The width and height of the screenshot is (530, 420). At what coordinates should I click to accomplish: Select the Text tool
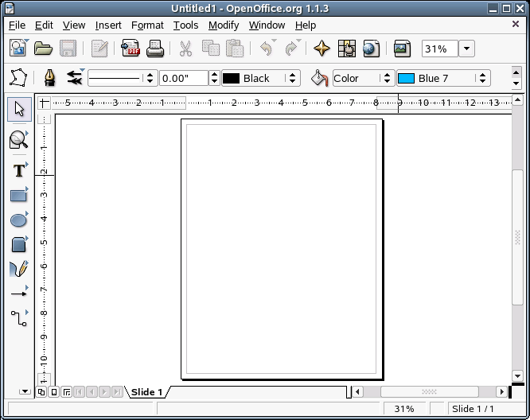tap(19, 170)
